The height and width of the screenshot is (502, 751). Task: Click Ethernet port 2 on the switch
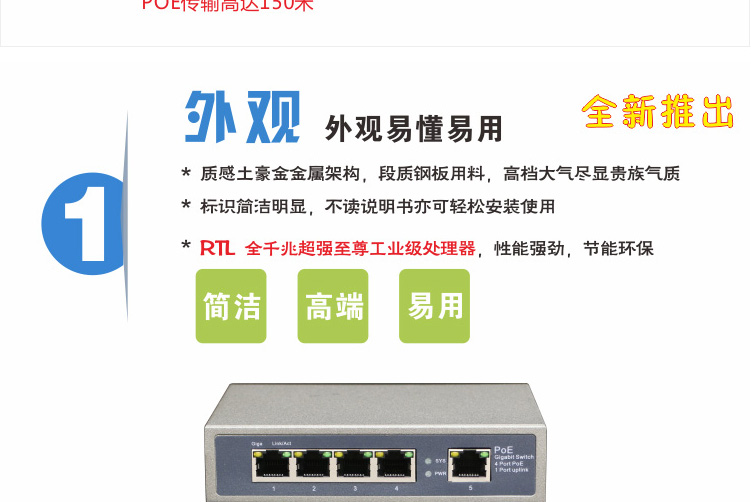pos(314,465)
